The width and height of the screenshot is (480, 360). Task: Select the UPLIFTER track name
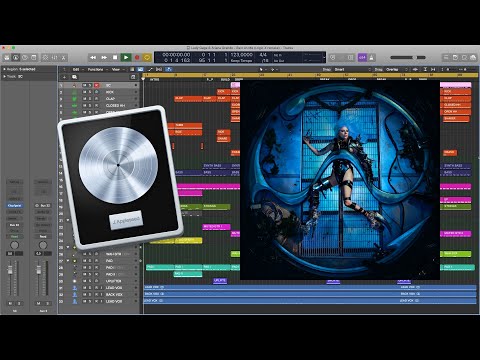(x=113, y=281)
